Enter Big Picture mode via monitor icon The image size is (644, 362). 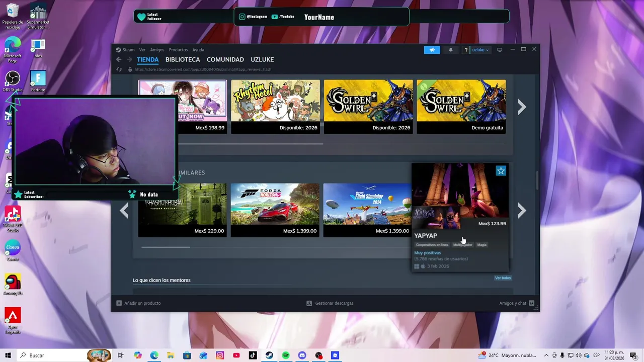pyautogui.click(x=500, y=50)
